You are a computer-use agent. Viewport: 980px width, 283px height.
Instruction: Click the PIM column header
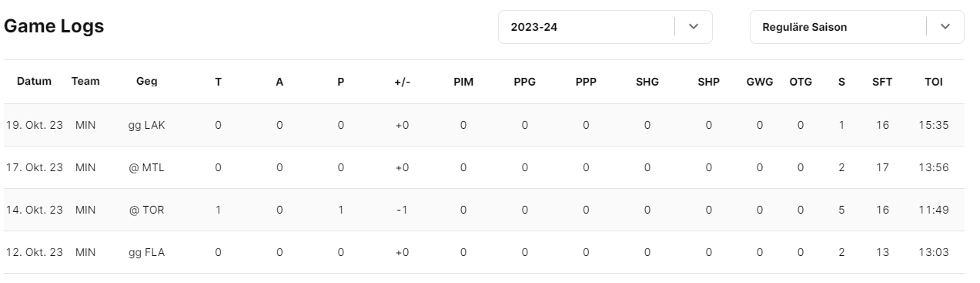pos(463,82)
